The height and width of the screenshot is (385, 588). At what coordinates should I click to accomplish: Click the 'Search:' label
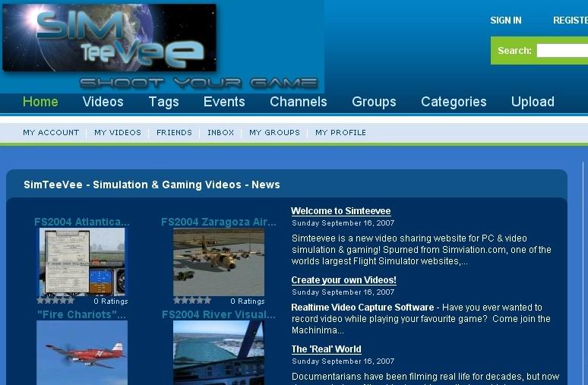coord(514,51)
